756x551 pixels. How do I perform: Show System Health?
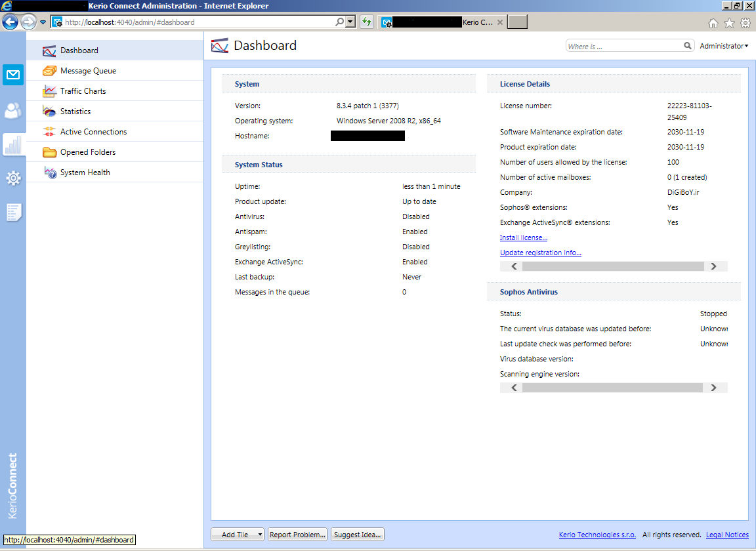coord(115,173)
